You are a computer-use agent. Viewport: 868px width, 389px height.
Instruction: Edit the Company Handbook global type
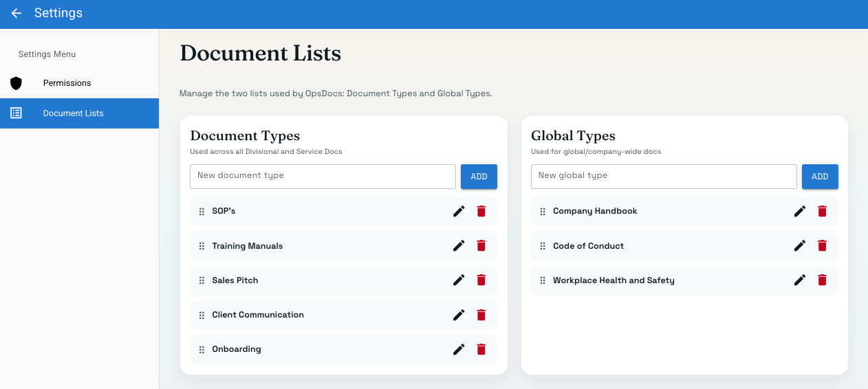pos(800,211)
